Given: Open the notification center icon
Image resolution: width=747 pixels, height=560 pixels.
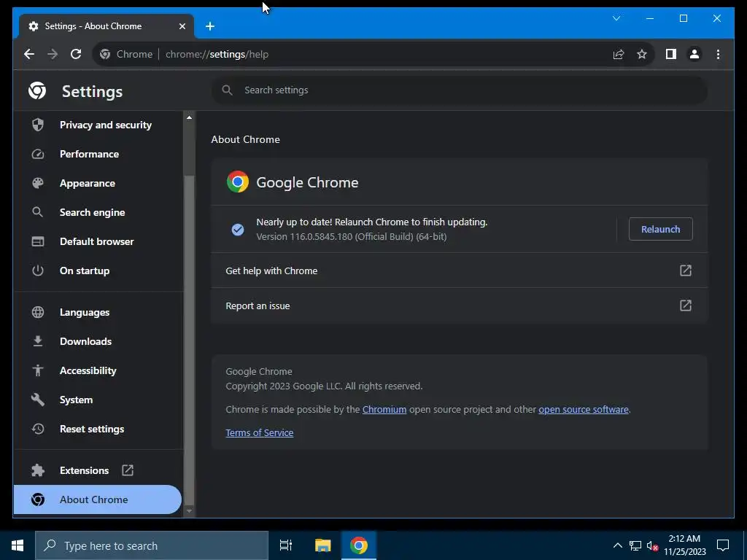Looking at the screenshot, I should tap(723, 545).
